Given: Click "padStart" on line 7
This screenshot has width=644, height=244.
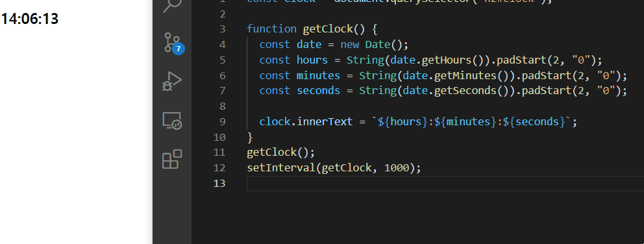Looking at the screenshot, I should coord(547,91).
